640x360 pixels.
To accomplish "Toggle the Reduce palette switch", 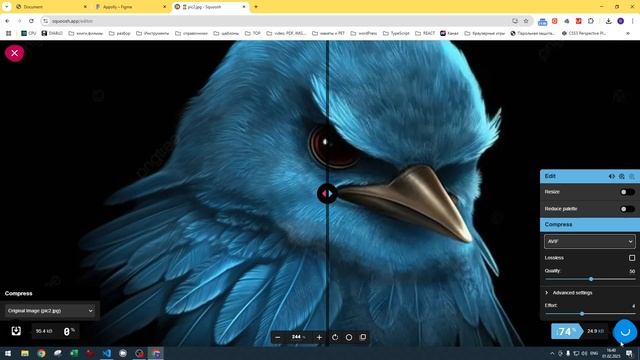I will coord(627,209).
